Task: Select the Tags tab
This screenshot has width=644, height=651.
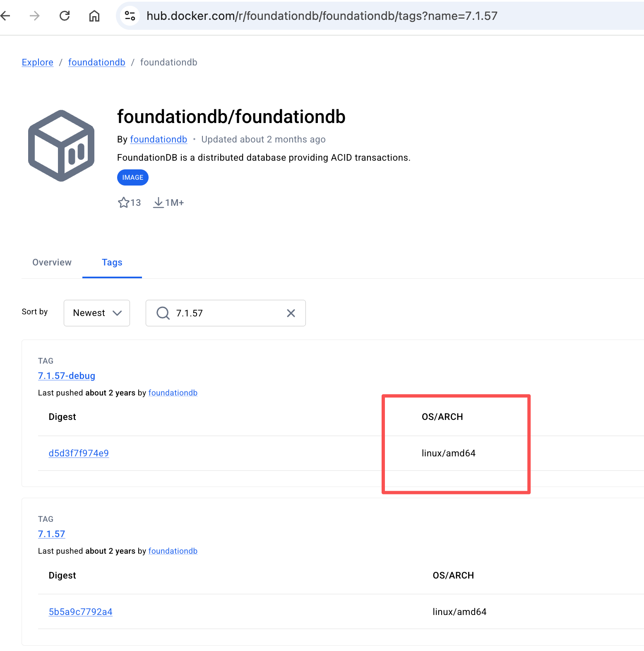Action: (x=112, y=263)
